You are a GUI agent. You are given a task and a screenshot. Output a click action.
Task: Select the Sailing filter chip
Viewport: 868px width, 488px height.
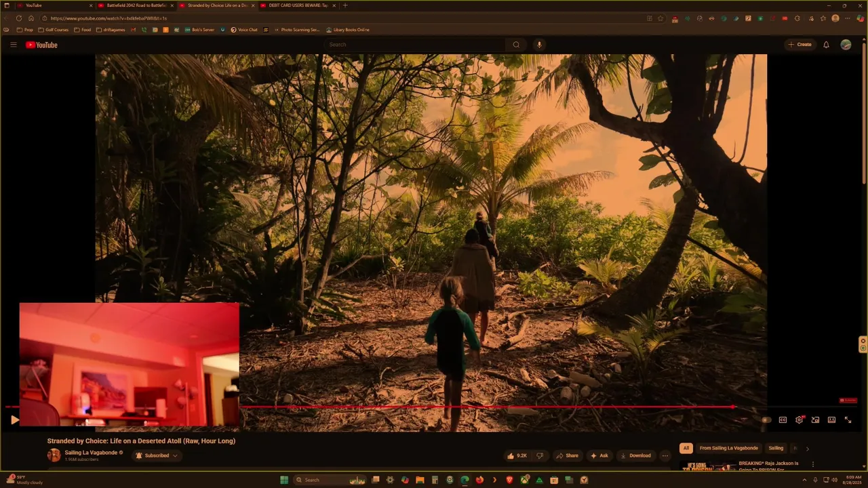coord(776,448)
